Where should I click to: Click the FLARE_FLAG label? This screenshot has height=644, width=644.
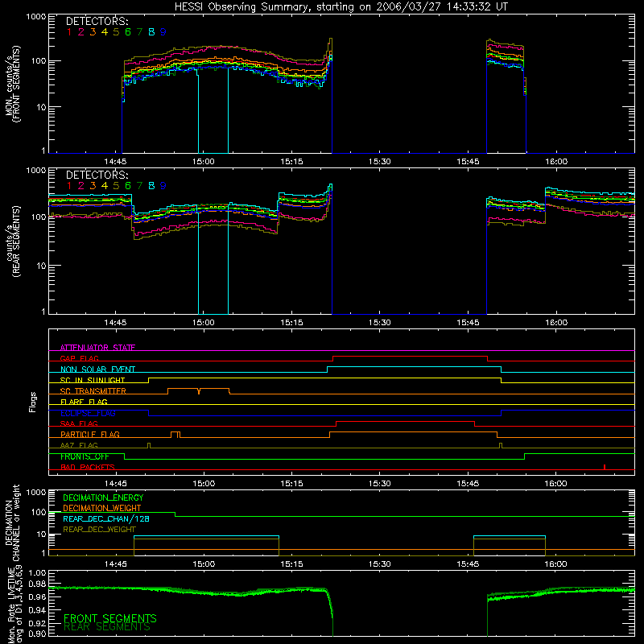coord(84,402)
